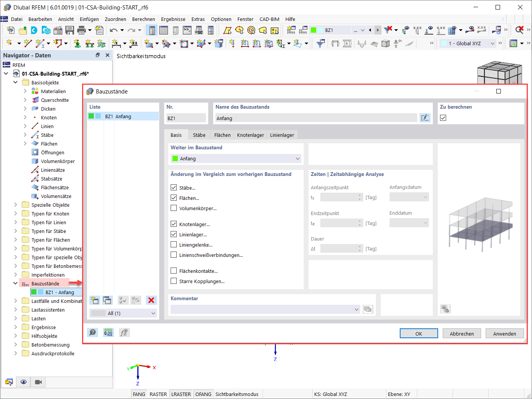Open the Datei menu

17,19
